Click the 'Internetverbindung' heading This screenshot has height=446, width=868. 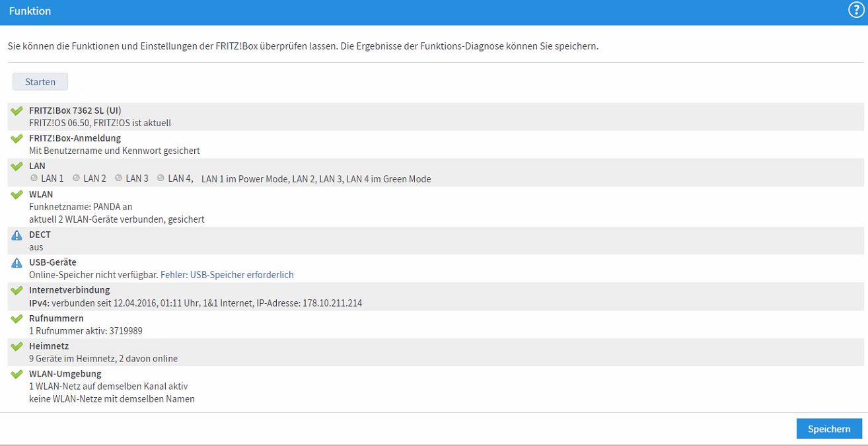point(69,290)
